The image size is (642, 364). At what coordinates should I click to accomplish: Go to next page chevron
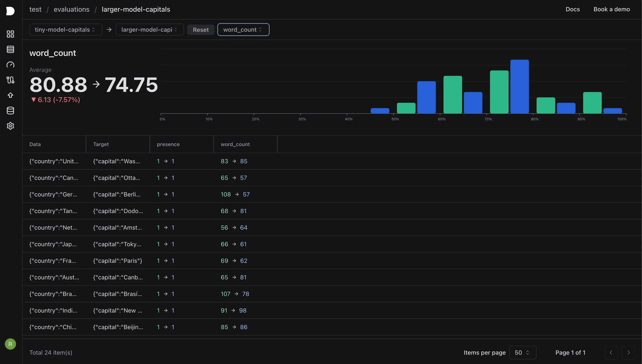tap(628, 353)
